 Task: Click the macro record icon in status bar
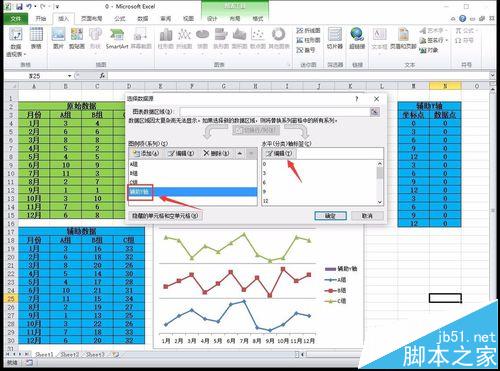pos(29,362)
